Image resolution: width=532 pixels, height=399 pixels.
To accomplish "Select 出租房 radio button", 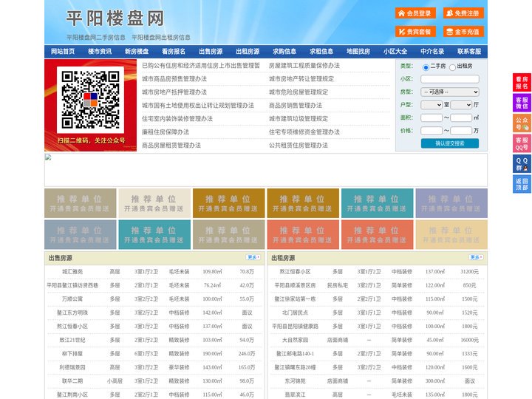I will (452, 67).
